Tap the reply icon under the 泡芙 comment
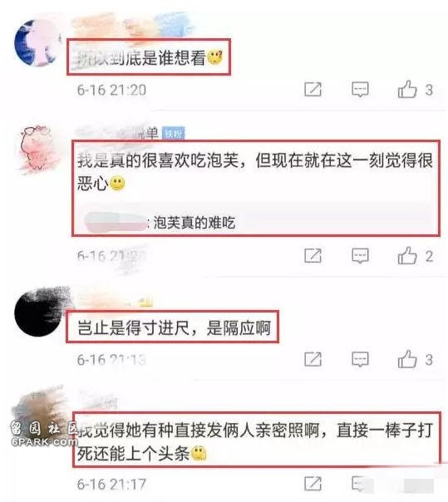The width and height of the screenshot is (448, 502). pos(360,256)
